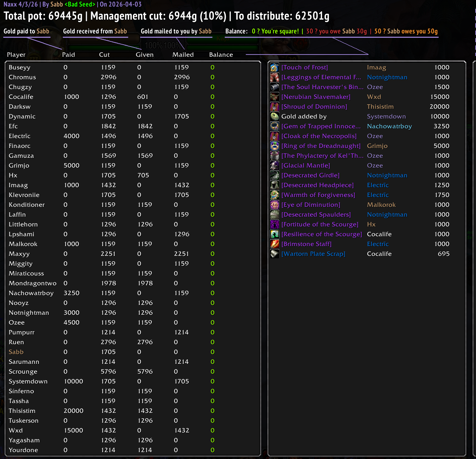476x459 pixels.
Task: Click the Touch of Frost item icon
Action: (274, 67)
